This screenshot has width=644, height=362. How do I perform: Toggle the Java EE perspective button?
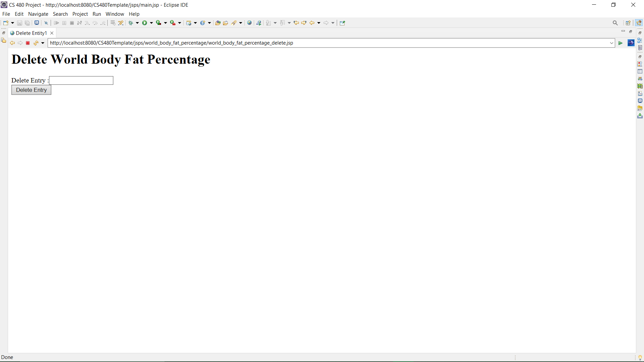pyautogui.click(x=639, y=23)
